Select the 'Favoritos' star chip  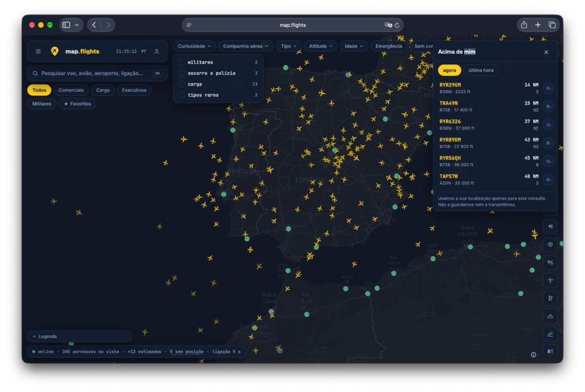(77, 104)
